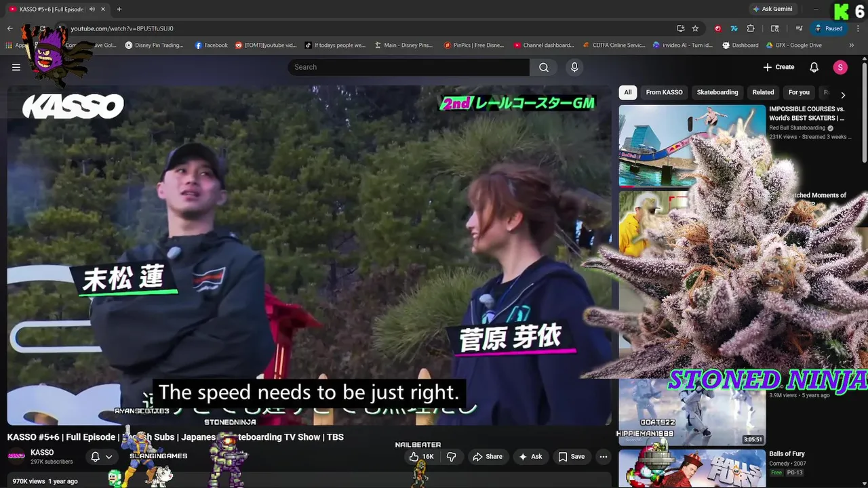Open the Extensions puzzle icon
The width and height of the screenshot is (868, 488).
click(751, 28)
